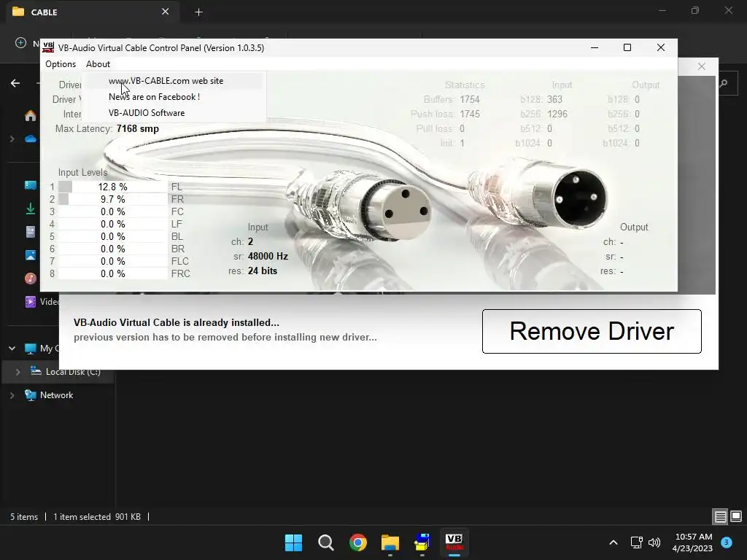Open taskbar Search
Image resolution: width=747 pixels, height=560 pixels.
tap(326, 542)
